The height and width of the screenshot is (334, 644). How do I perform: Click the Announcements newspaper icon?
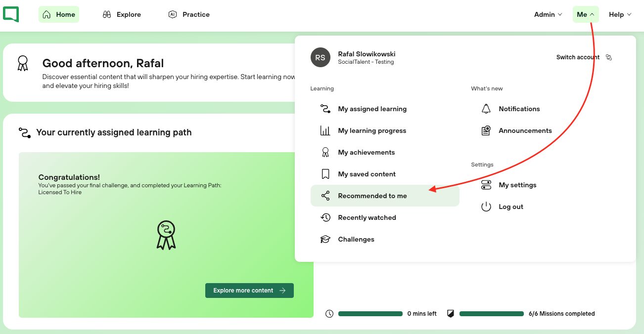click(486, 130)
